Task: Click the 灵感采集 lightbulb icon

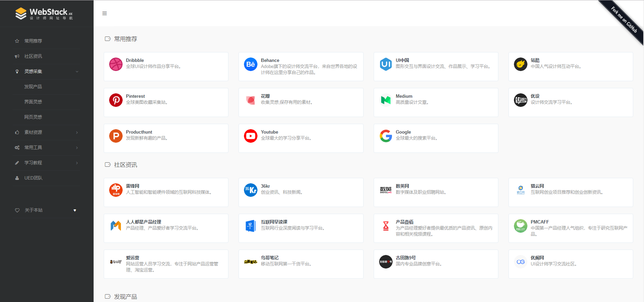Action: (x=17, y=71)
